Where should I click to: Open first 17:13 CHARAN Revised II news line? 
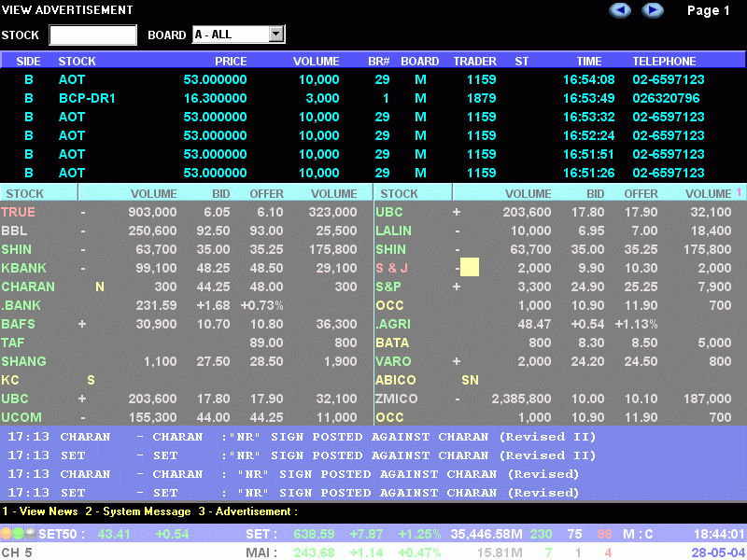(x=302, y=437)
